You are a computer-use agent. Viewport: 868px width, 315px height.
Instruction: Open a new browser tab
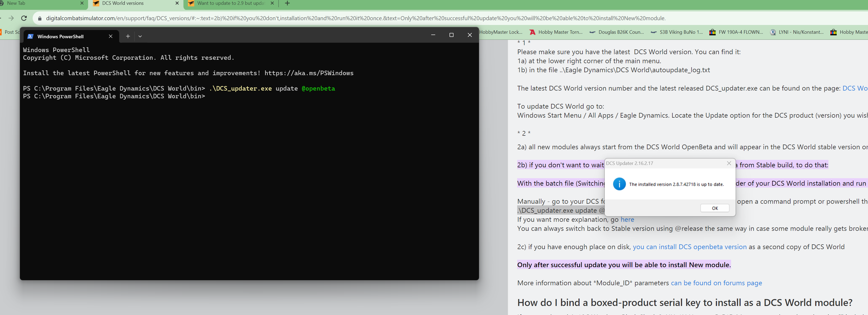coord(287,3)
